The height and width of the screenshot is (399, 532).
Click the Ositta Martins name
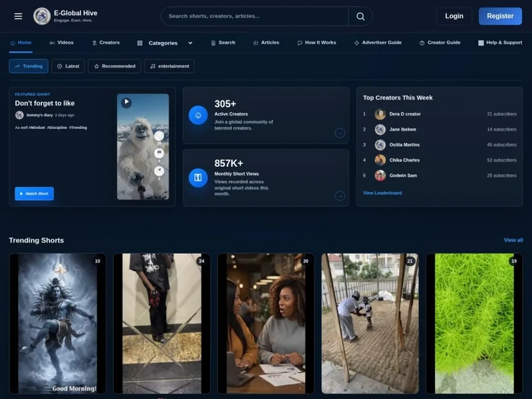(404, 145)
